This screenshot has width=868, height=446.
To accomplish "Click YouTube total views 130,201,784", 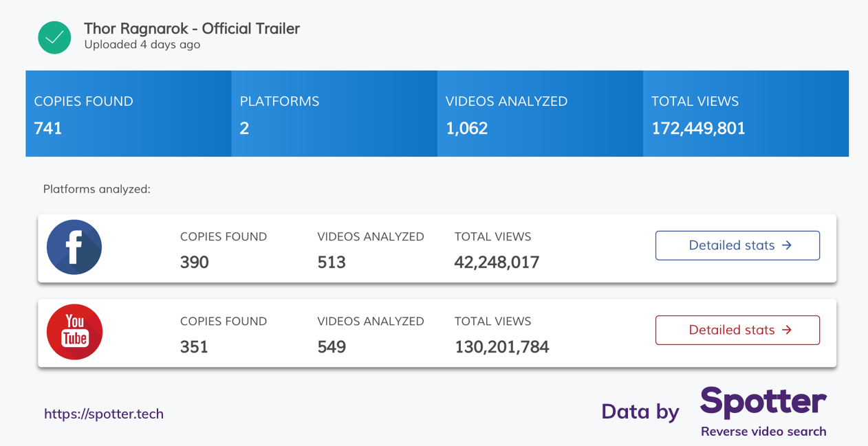I will tap(501, 346).
